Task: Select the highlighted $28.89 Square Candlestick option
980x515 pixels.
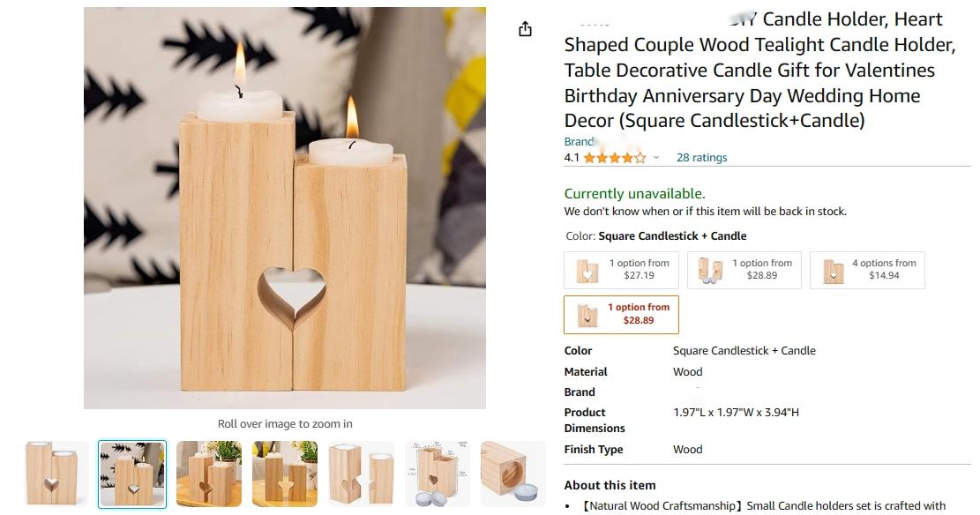Action: [621, 314]
